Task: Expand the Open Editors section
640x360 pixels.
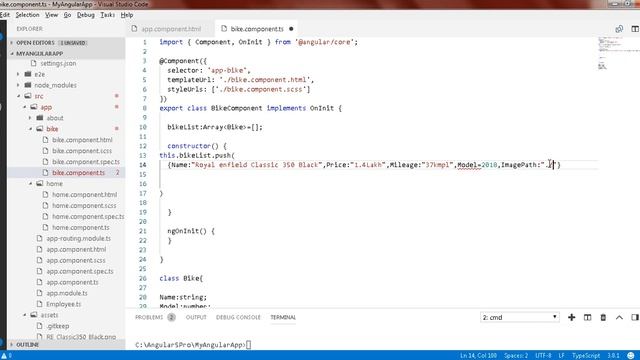Action: pos(66,42)
